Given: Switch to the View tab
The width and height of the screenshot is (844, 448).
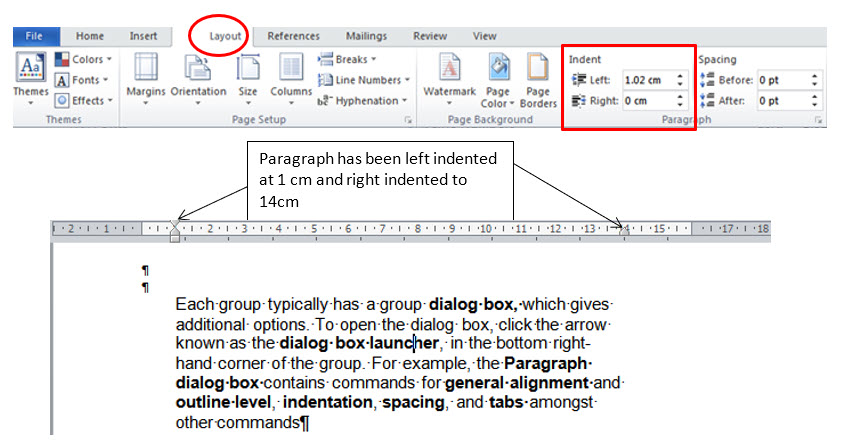Looking at the screenshot, I should click(484, 36).
